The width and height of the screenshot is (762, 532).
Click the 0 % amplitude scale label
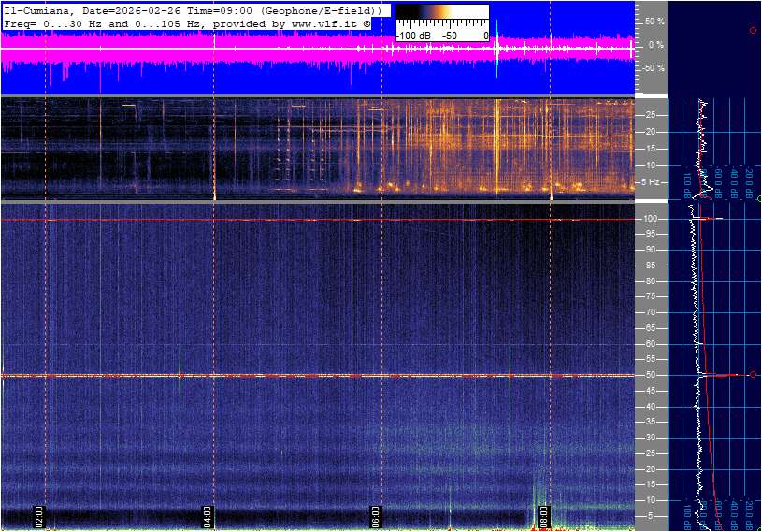[656, 45]
